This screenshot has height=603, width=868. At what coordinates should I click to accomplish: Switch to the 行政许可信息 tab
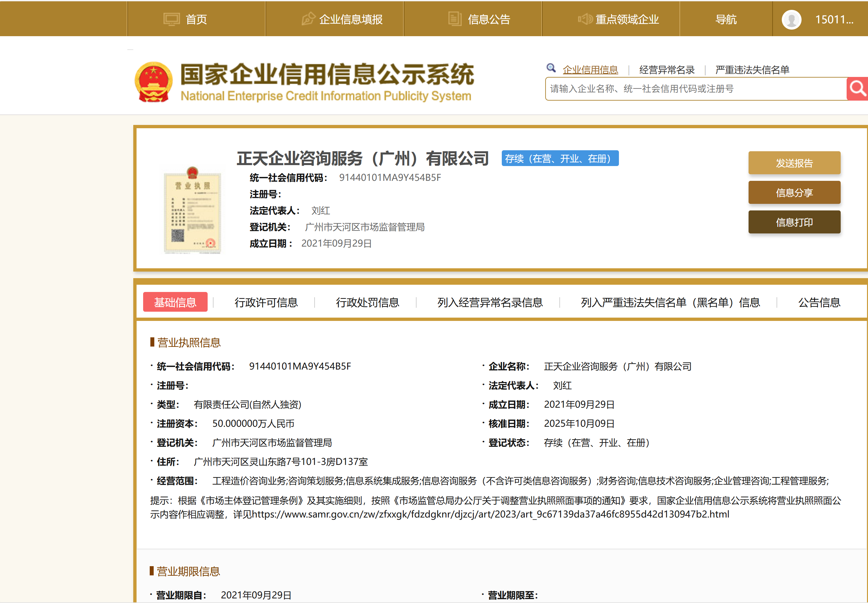point(266,302)
